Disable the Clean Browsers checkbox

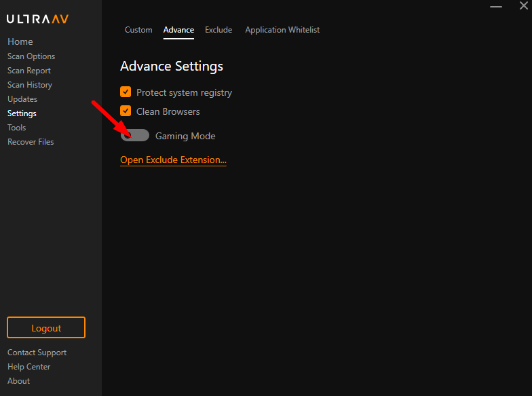pyautogui.click(x=126, y=111)
